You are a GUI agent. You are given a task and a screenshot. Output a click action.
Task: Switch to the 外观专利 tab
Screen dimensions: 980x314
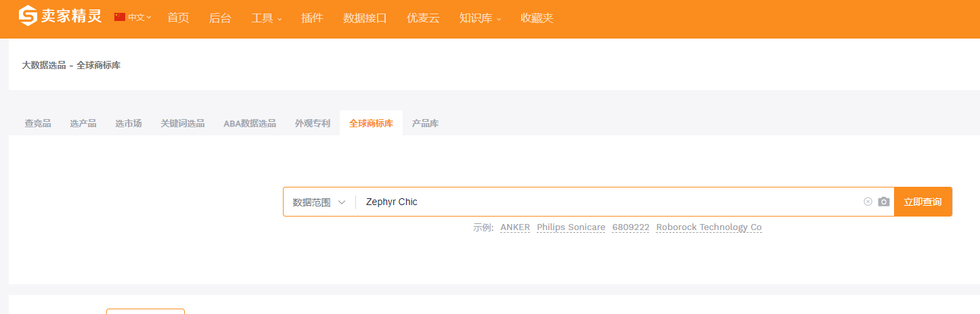pyautogui.click(x=313, y=123)
